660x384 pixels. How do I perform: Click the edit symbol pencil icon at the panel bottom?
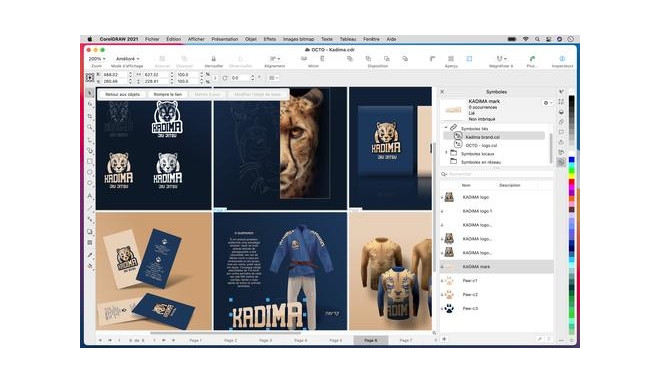point(540,339)
